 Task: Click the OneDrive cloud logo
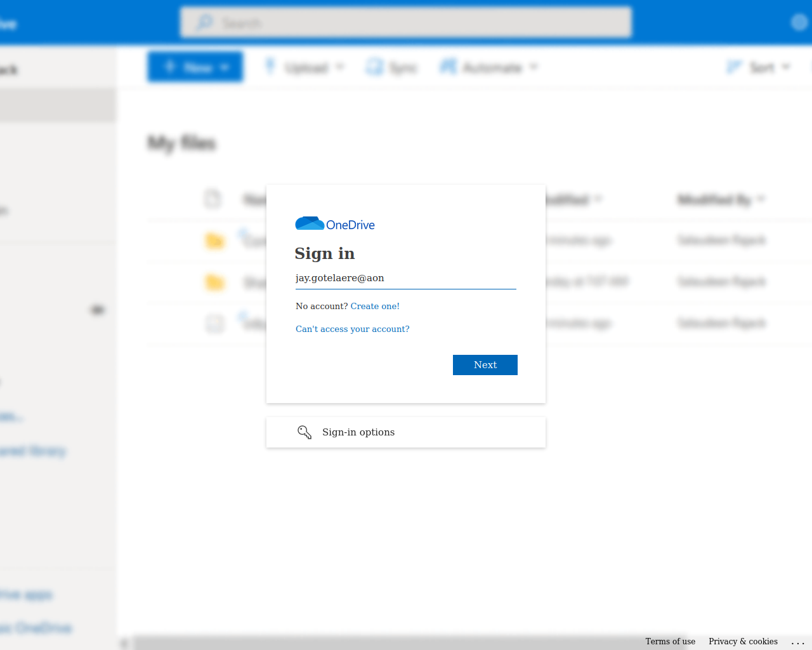pos(310,223)
